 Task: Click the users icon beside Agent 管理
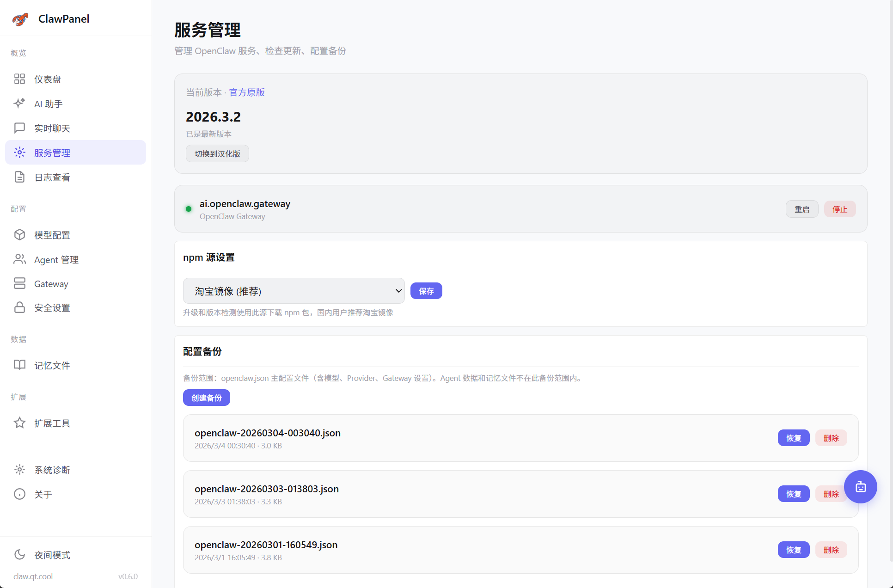click(x=19, y=259)
